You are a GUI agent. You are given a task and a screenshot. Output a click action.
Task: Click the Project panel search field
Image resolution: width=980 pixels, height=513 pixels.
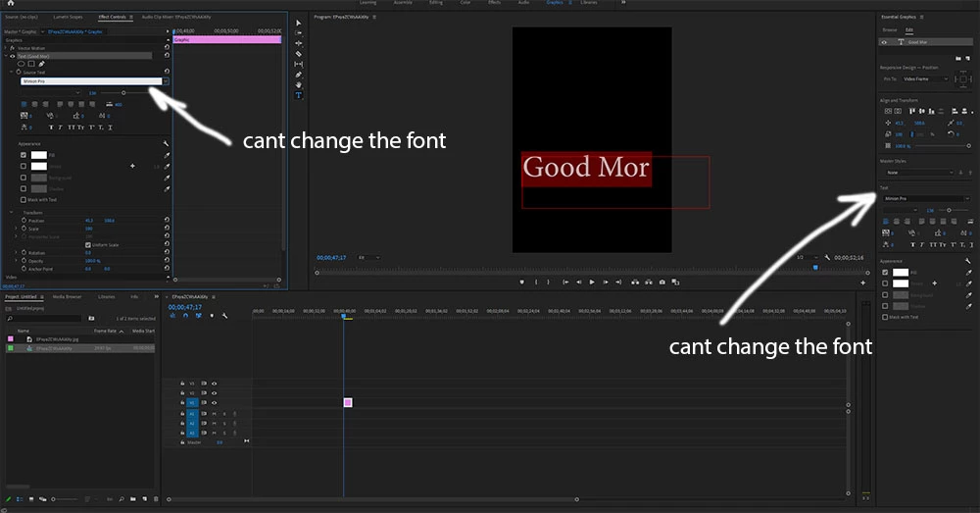(x=44, y=319)
